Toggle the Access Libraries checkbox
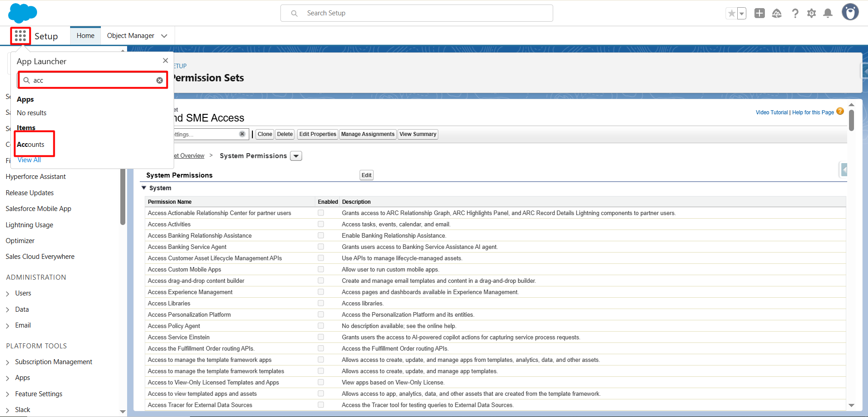The image size is (868, 417). (x=321, y=303)
